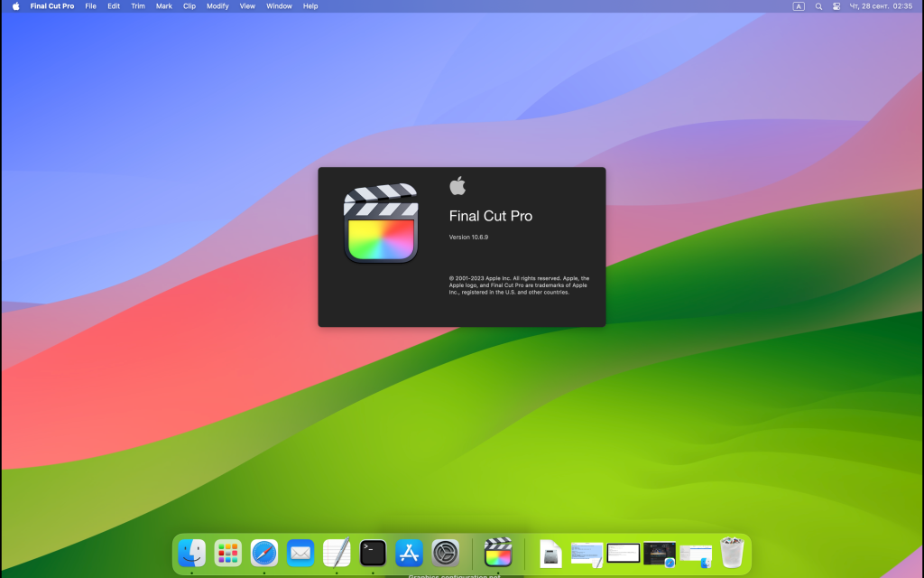Click the date and time in menu bar
Image resolution: width=924 pixels, height=578 pixels.
[881, 6]
